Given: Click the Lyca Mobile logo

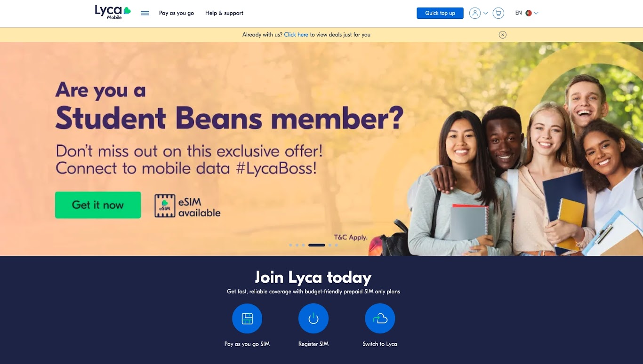Looking at the screenshot, I should 113,12.
